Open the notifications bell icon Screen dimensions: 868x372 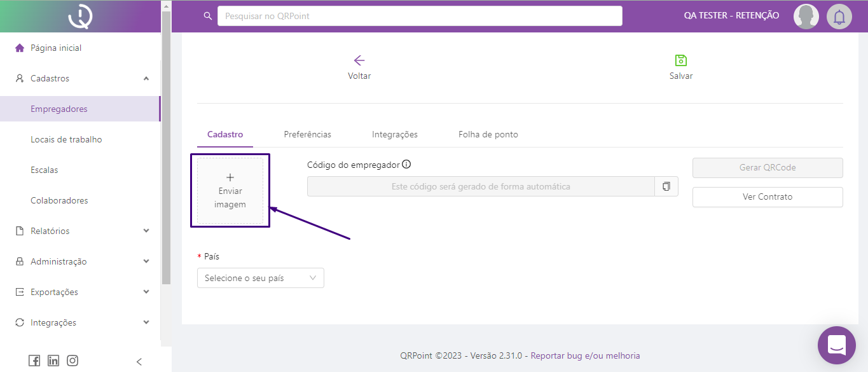839,17
